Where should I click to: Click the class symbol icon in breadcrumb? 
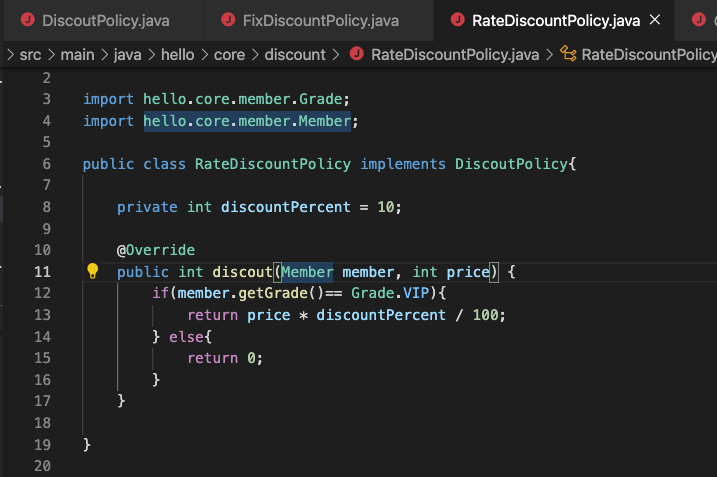568,54
